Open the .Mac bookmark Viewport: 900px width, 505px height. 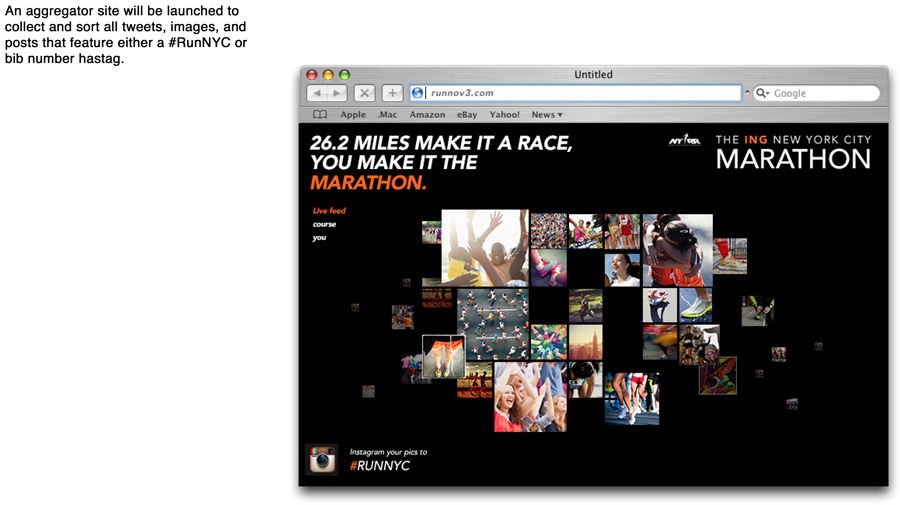click(x=387, y=115)
